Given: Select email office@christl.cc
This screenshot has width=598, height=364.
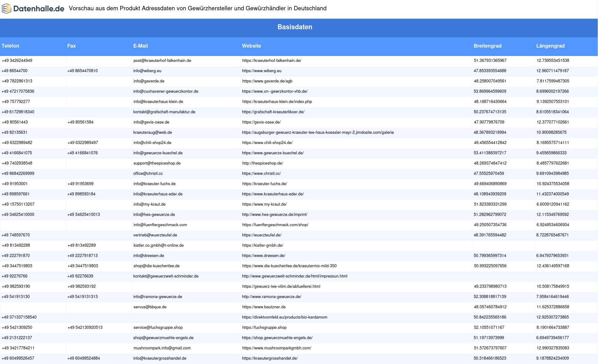Looking at the screenshot, I should click(x=148, y=174).
